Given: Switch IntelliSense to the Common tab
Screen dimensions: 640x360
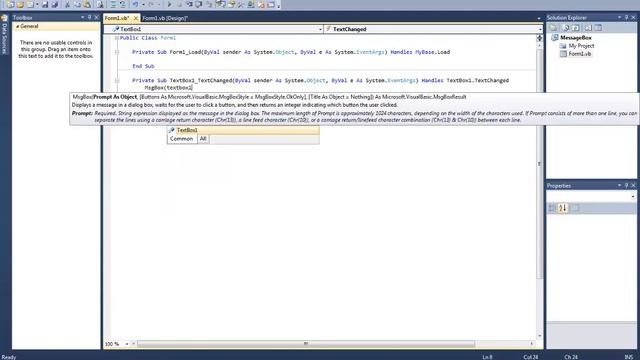Looking at the screenshot, I should pyautogui.click(x=181, y=139).
